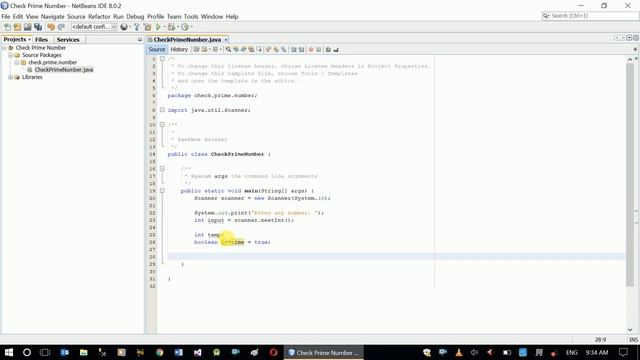Screen dimensions: 640x360
Task: Click the Comment icon in editor toolbar
Action: (x=328, y=49)
